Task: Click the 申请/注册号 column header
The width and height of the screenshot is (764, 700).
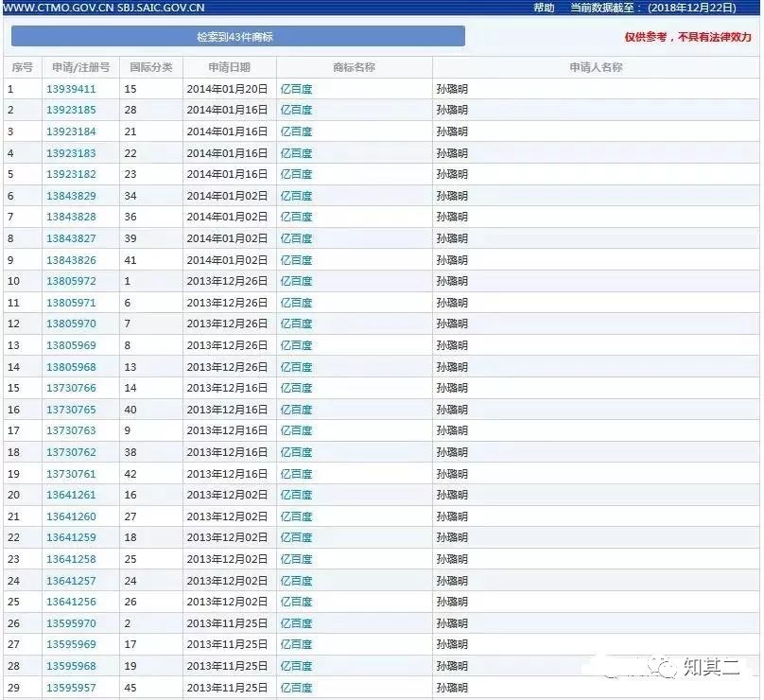Action: [80, 68]
